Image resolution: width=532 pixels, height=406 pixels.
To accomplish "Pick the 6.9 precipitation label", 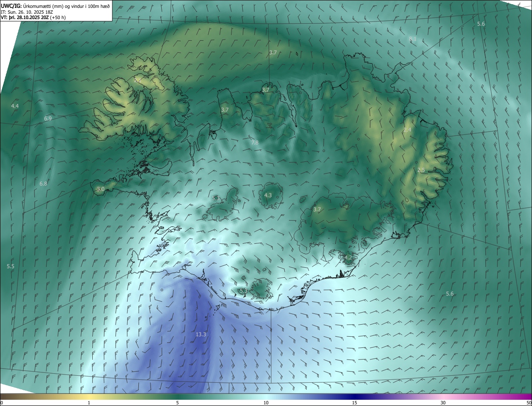I will (x=48, y=119).
